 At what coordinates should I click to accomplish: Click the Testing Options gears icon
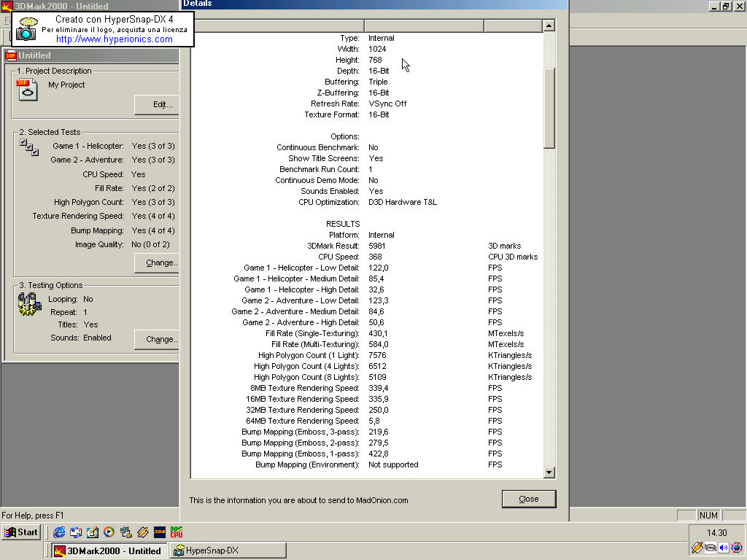click(29, 304)
